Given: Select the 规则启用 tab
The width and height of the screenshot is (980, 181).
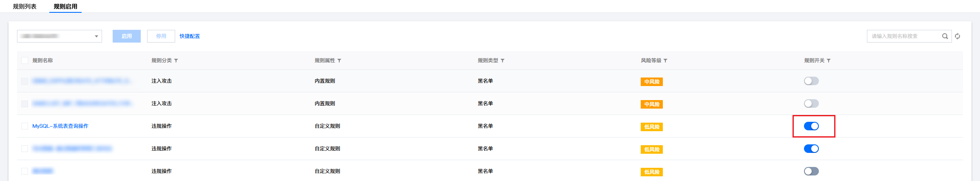Looking at the screenshot, I should (x=65, y=6).
